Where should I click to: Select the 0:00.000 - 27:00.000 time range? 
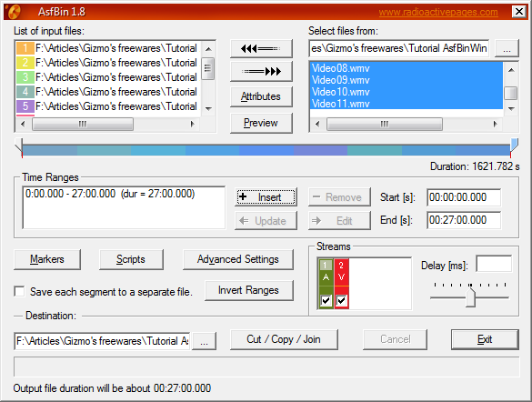click(110, 194)
